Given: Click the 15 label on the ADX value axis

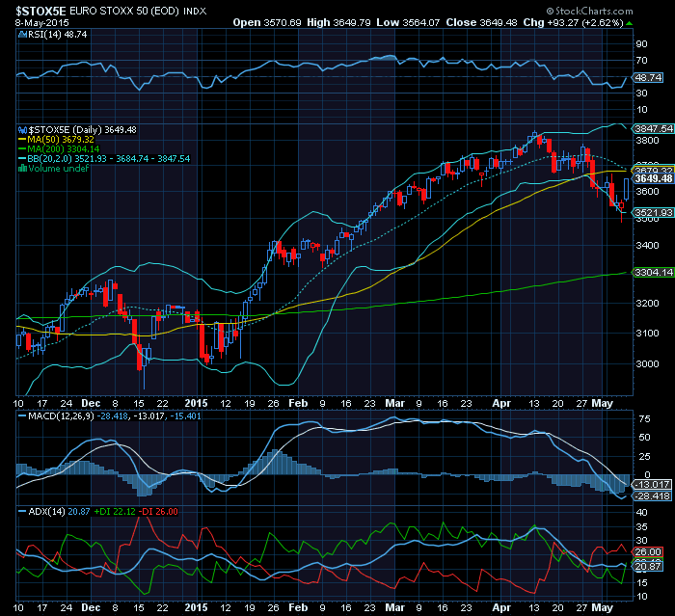Looking at the screenshot, I should 641,583.
